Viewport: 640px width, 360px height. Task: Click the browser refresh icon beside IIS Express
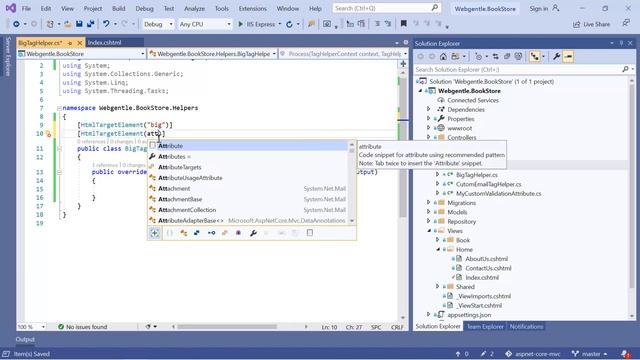[289, 24]
